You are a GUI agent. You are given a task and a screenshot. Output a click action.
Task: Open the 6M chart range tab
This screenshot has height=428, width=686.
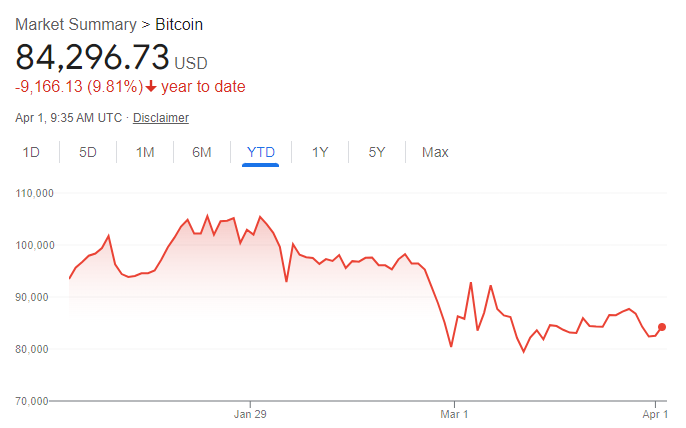202,152
